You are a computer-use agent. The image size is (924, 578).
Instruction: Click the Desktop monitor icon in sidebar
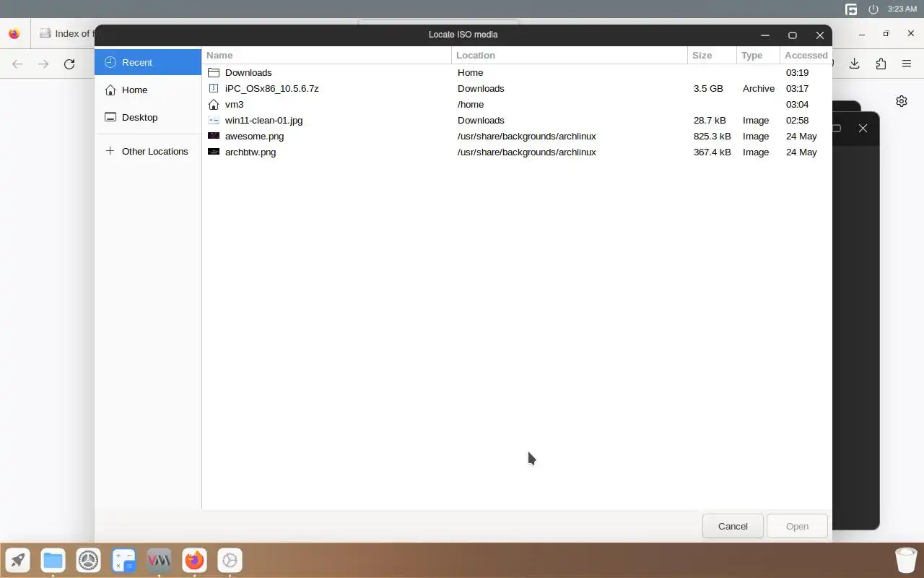pos(110,117)
